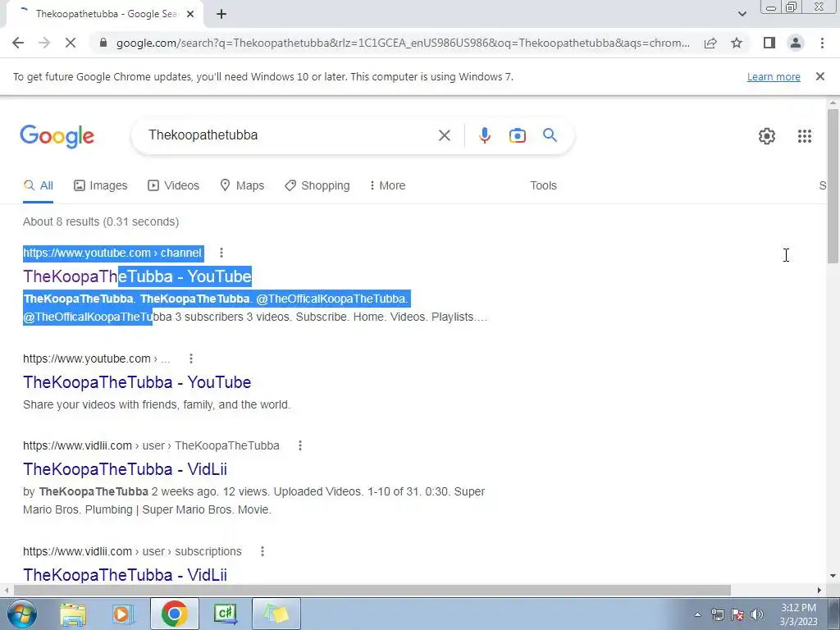Submit the search with the magnifier icon
This screenshot has width=840, height=630.
(550, 135)
